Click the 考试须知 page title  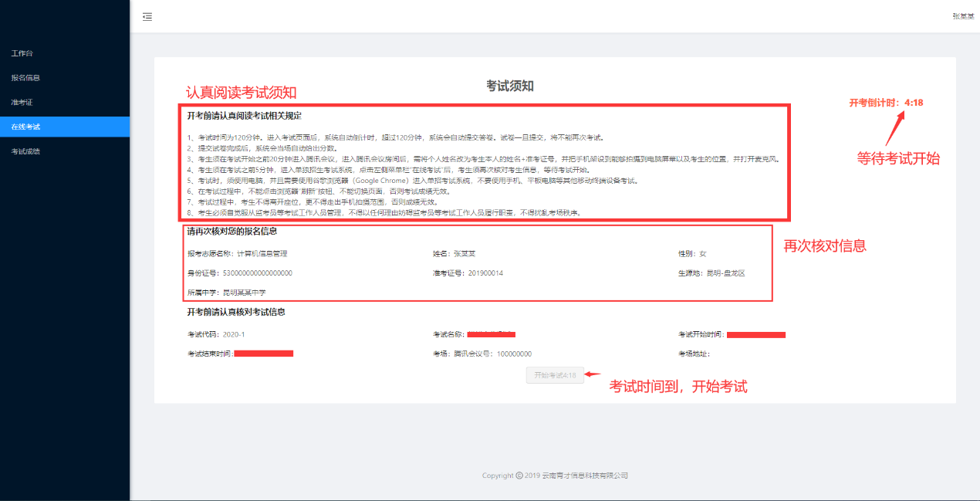tap(510, 86)
